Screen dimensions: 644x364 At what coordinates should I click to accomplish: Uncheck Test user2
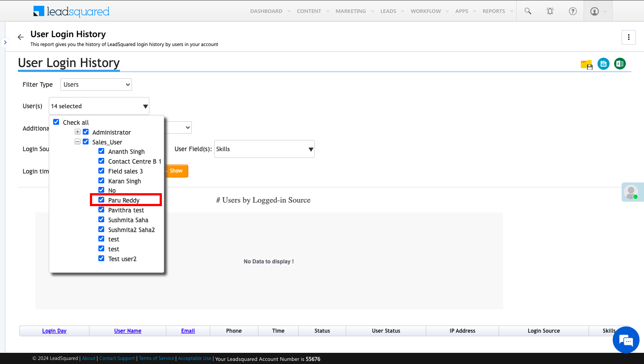pos(102,258)
